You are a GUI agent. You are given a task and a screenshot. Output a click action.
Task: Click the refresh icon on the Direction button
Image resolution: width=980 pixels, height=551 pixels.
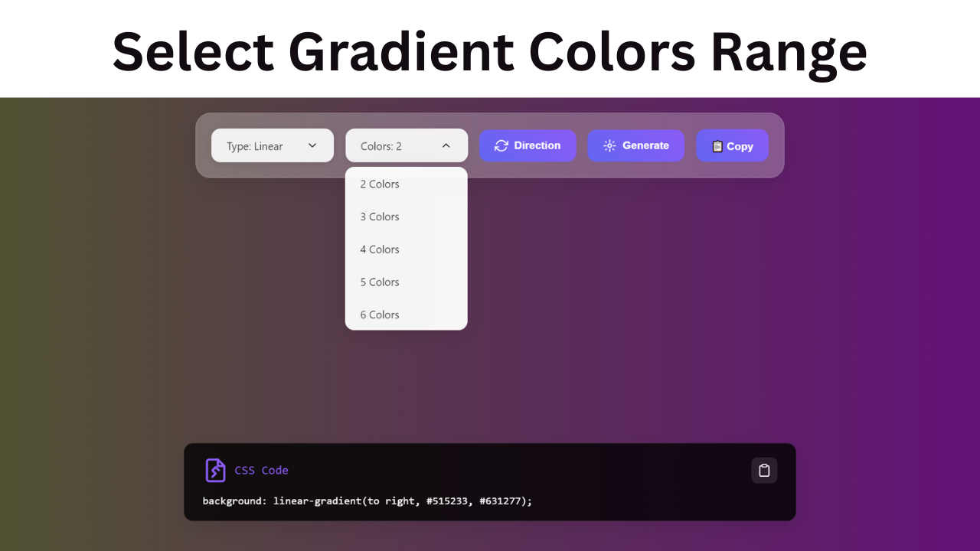[502, 145]
